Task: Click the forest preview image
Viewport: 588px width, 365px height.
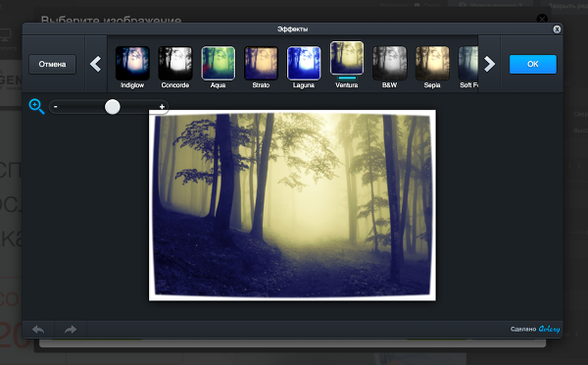Action: tap(292, 205)
